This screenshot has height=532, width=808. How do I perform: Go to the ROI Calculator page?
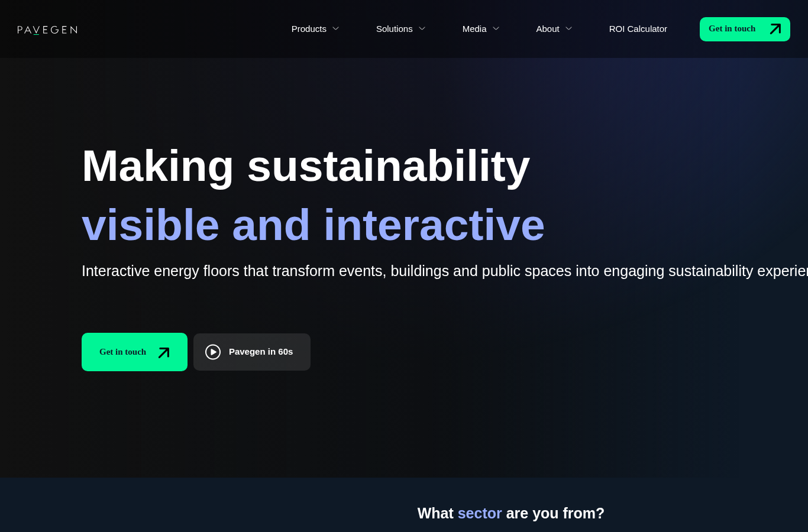click(x=638, y=29)
